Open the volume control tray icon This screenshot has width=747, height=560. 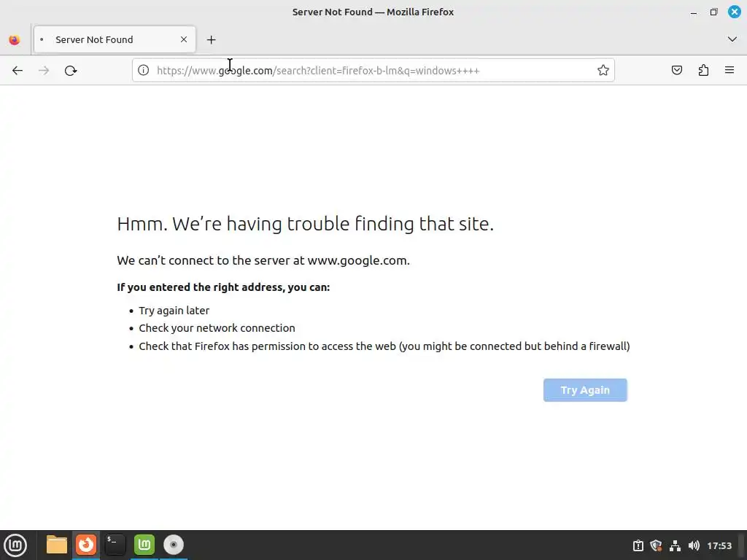coord(694,545)
